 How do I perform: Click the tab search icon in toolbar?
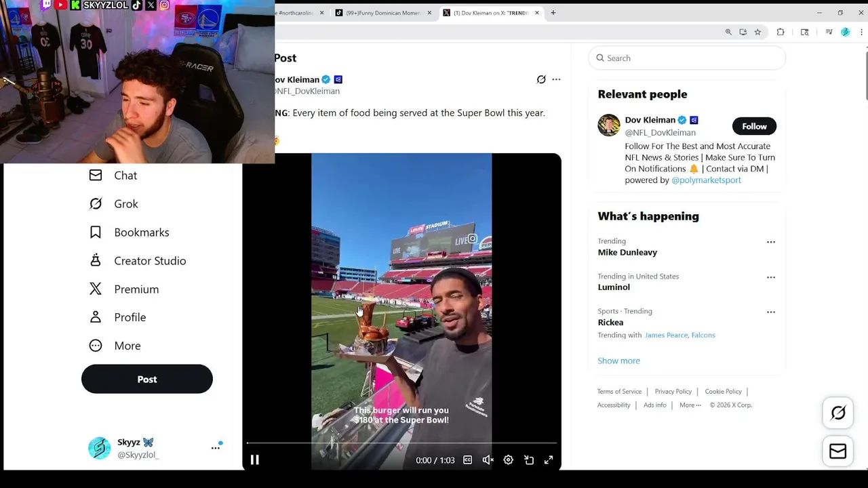pyautogui.click(x=805, y=32)
